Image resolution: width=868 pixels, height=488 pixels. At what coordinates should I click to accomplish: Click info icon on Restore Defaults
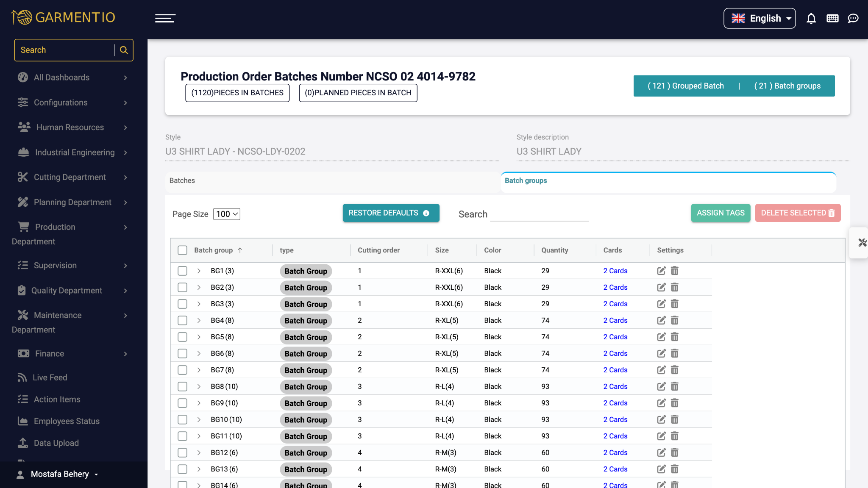426,213
